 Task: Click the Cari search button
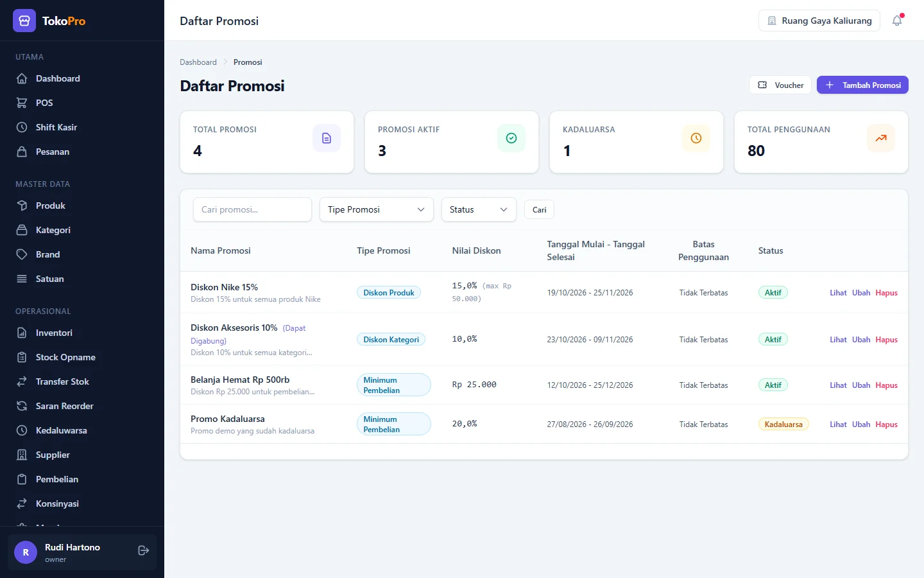[540, 209]
